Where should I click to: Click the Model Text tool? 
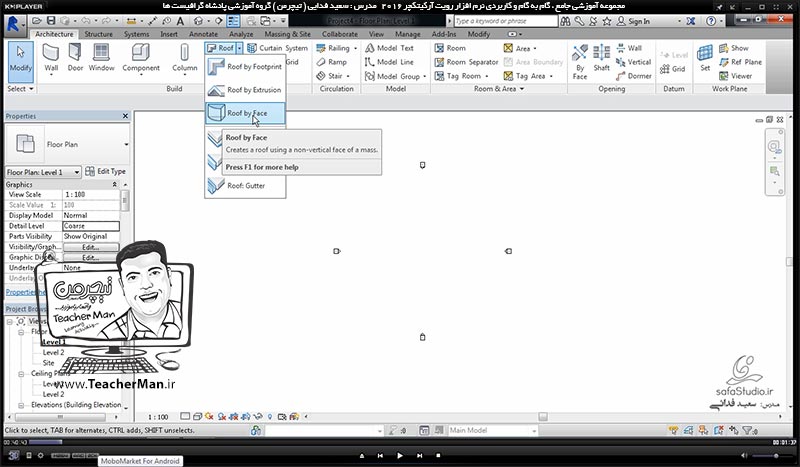pos(389,48)
